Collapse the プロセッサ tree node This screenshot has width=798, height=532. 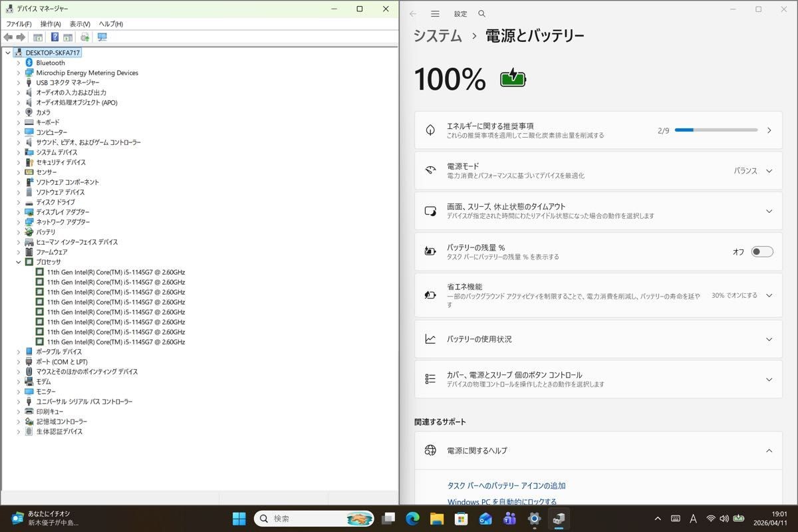pyautogui.click(x=19, y=262)
